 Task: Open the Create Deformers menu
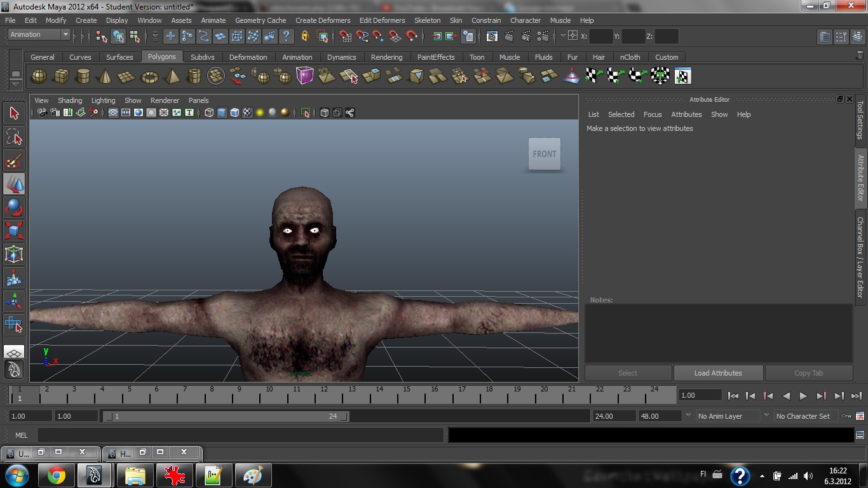pos(323,20)
